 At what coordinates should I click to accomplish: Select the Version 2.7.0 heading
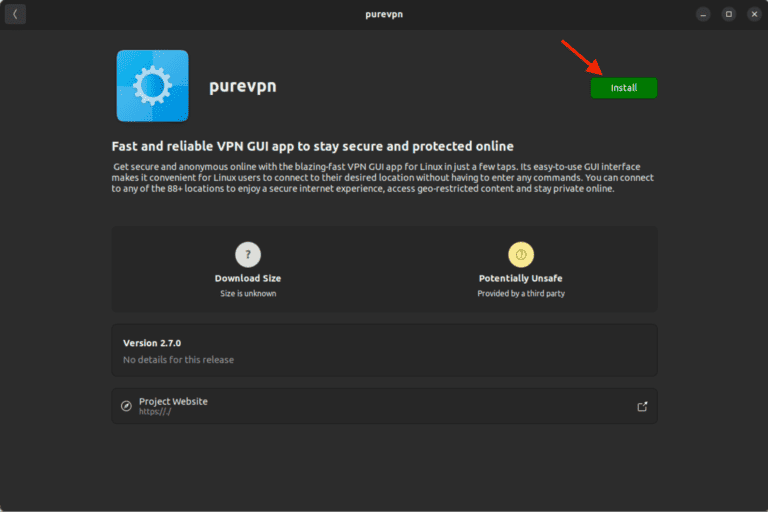point(152,343)
